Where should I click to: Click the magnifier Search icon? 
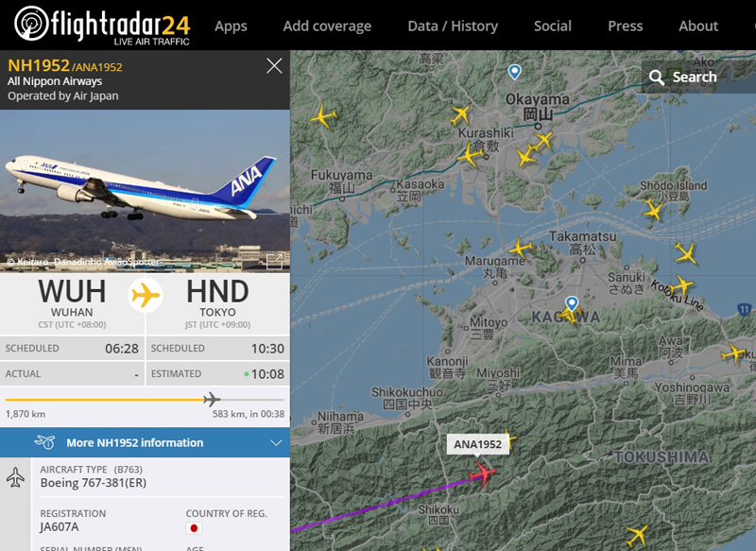[x=656, y=77]
